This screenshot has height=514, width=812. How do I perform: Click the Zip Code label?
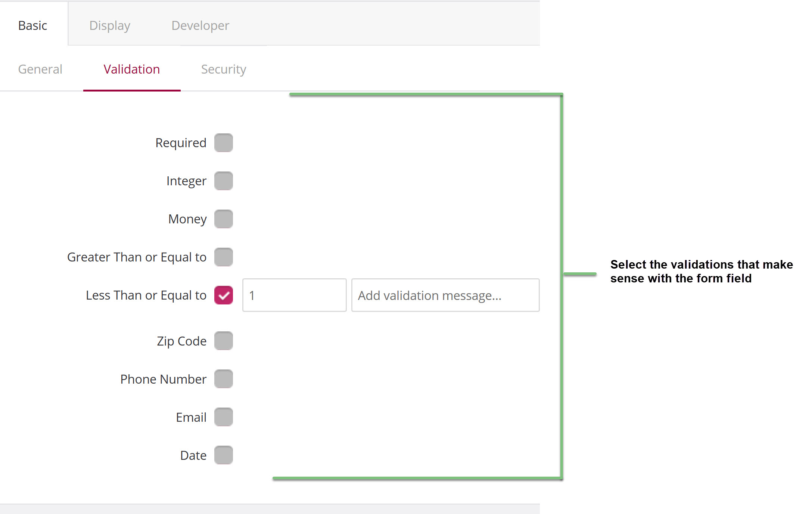[182, 341]
